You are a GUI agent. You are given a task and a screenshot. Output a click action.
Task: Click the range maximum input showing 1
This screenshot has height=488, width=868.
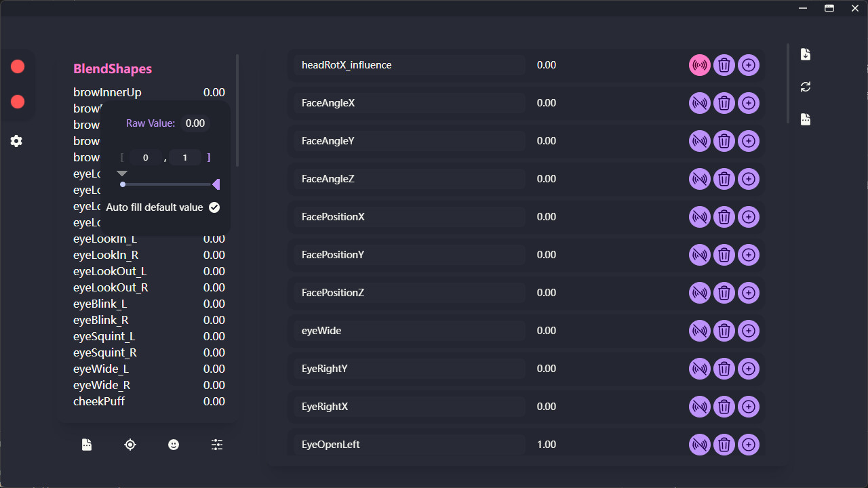(x=185, y=157)
